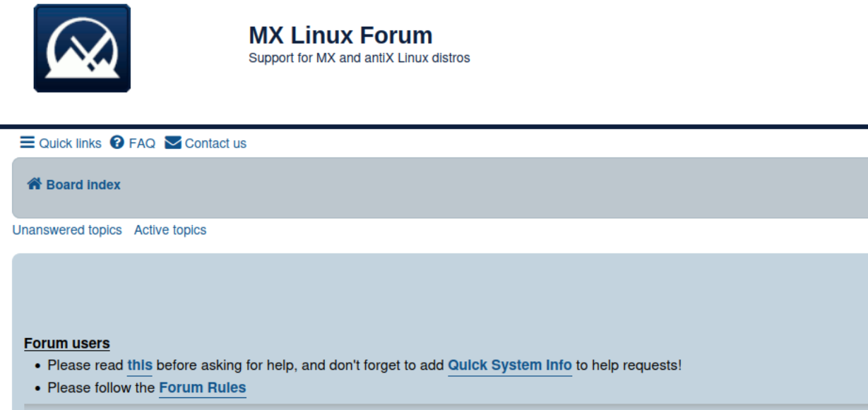Click the FAQ question mark icon
This screenshot has height=410, width=868.
click(x=117, y=143)
